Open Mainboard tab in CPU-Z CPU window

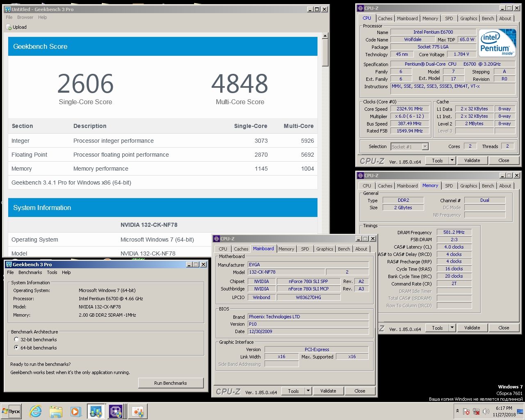pyautogui.click(x=407, y=18)
